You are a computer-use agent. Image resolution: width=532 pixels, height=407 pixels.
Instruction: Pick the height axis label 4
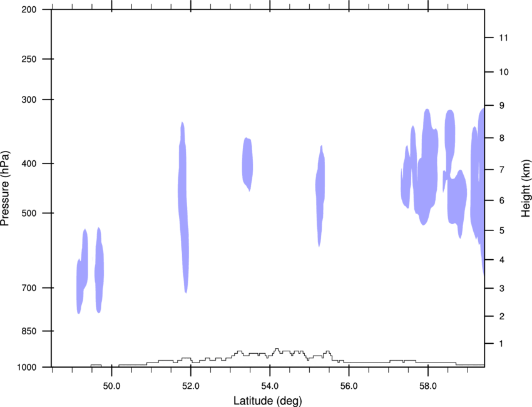coord(502,260)
